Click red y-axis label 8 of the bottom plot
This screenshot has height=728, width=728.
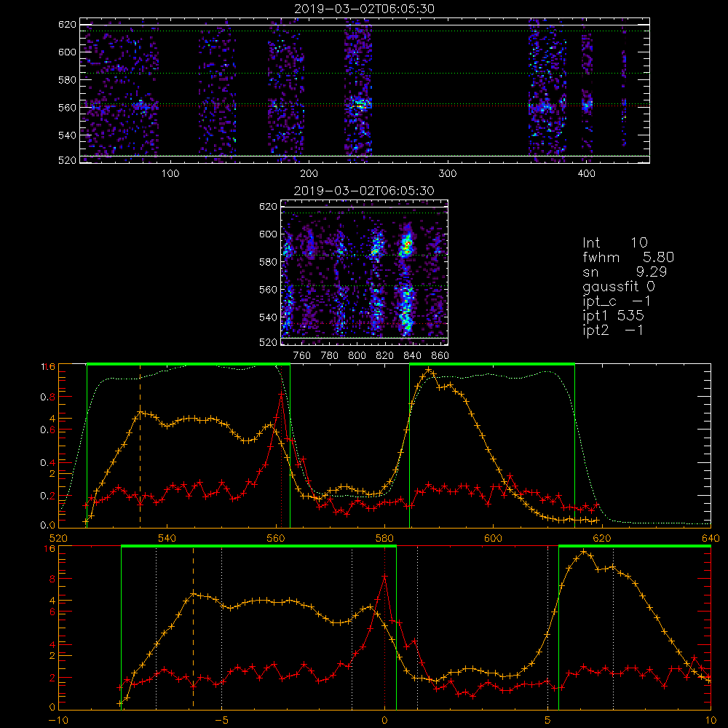click(x=52, y=579)
